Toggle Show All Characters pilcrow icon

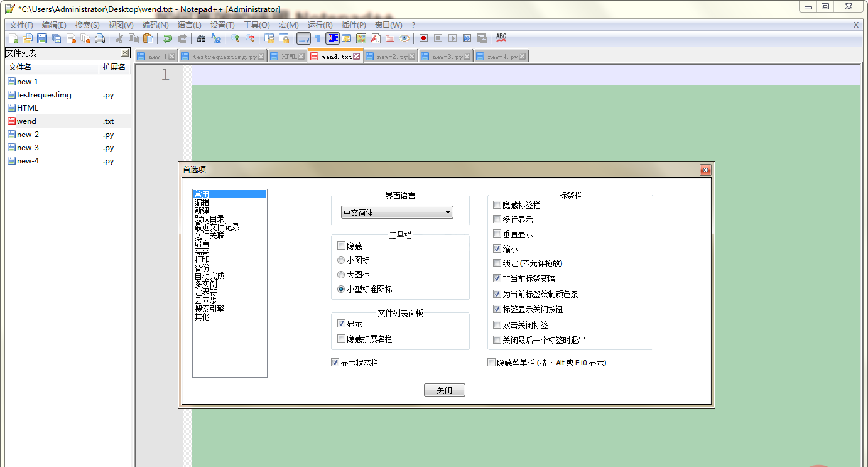point(318,38)
